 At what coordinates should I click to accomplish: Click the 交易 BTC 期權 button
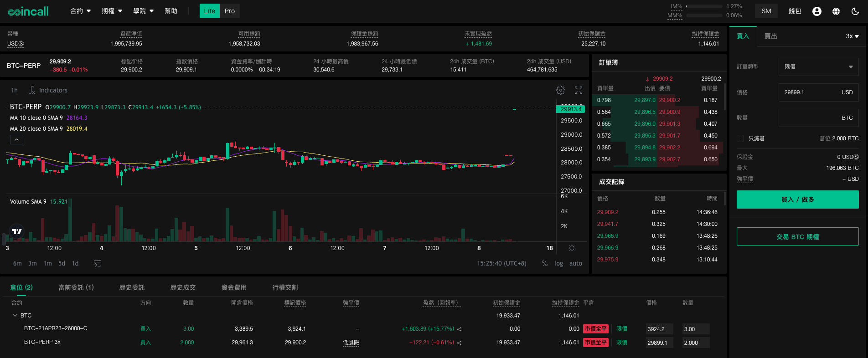[798, 237]
